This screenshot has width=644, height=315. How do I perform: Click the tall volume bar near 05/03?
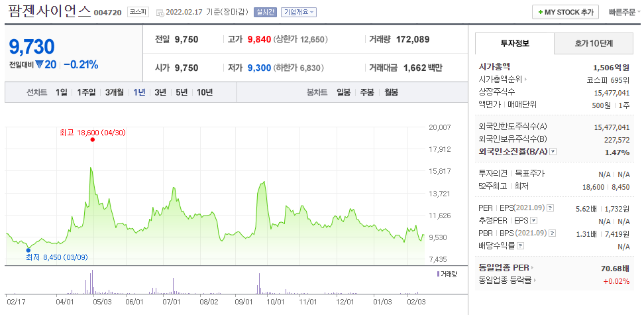pyautogui.click(x=92, y=282)
